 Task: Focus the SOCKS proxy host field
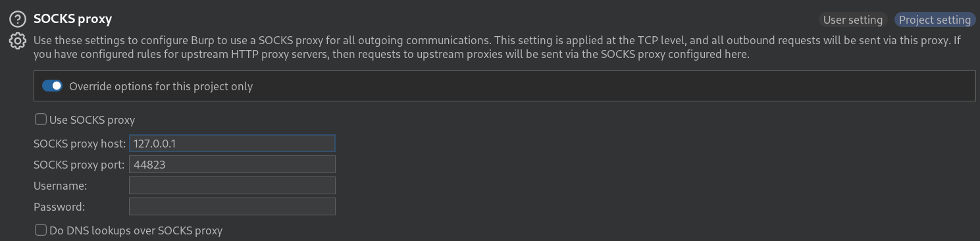232,143
